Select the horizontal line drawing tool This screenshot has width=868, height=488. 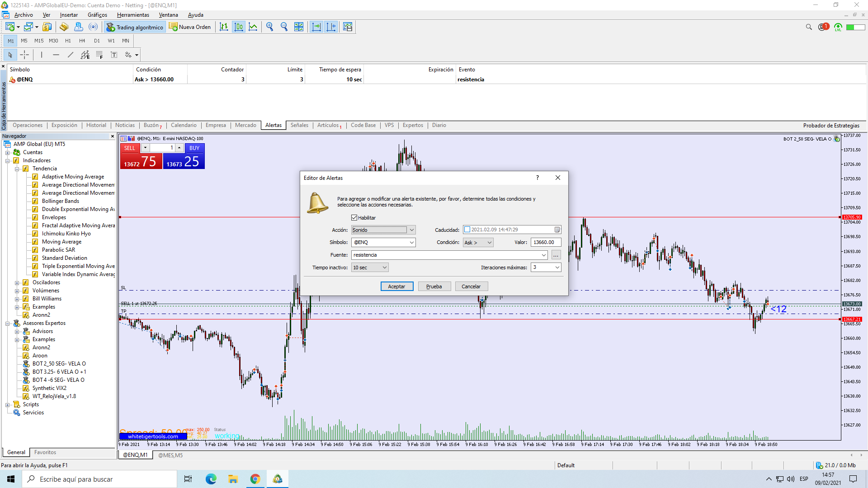click(56, 55)
